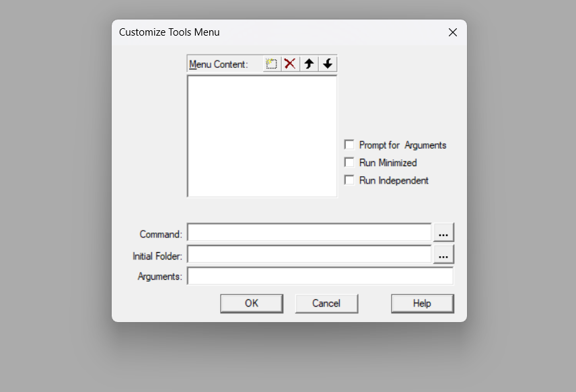Select the Arguments input box
Screen dimensions: 576x392
click(x=320, y=276)
